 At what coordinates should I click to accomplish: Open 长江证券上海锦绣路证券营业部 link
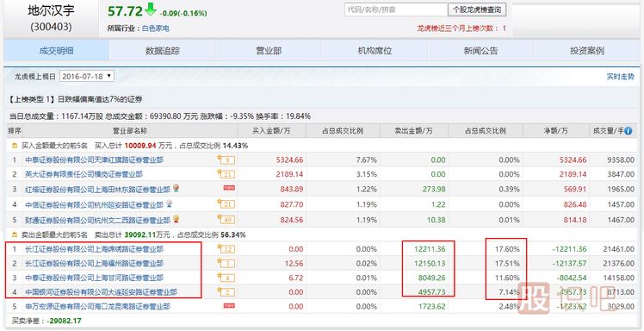pyautogui.click(x=94, y=249)
